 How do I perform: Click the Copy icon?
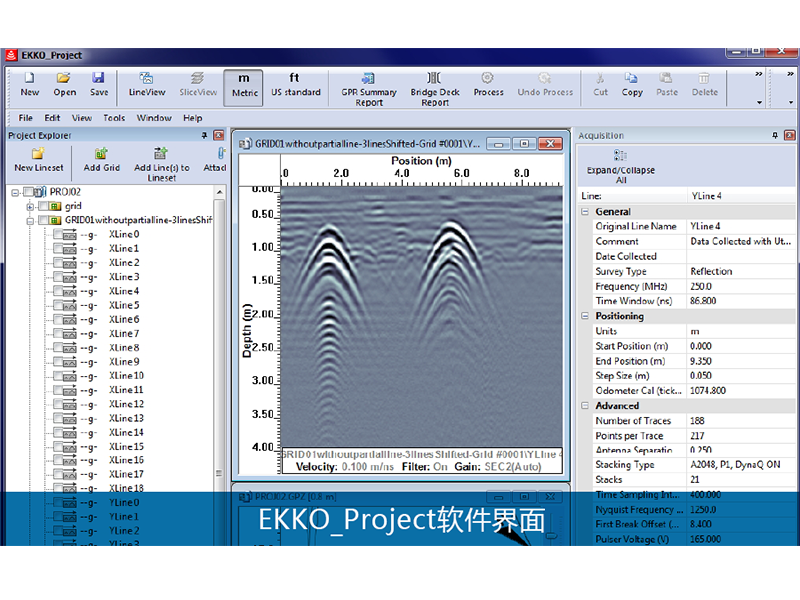632,78
